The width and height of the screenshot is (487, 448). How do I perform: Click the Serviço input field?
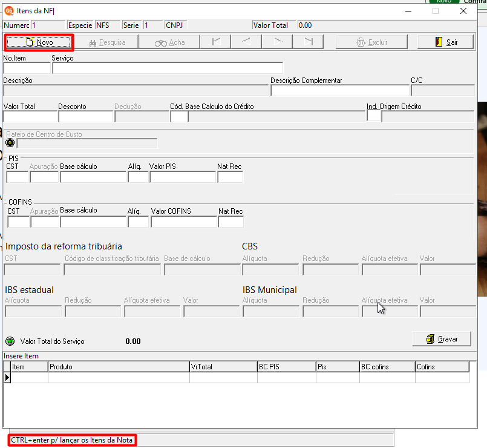click(168, 68)
